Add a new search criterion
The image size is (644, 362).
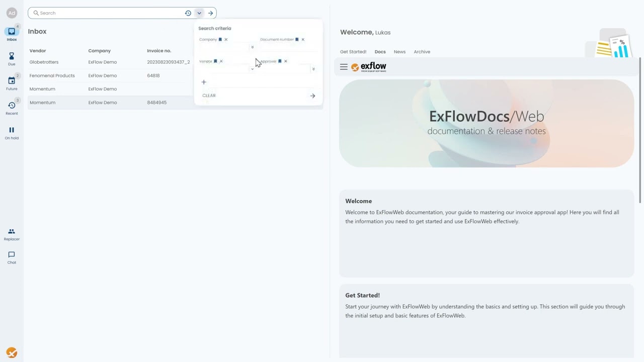[x=204, y=82]
